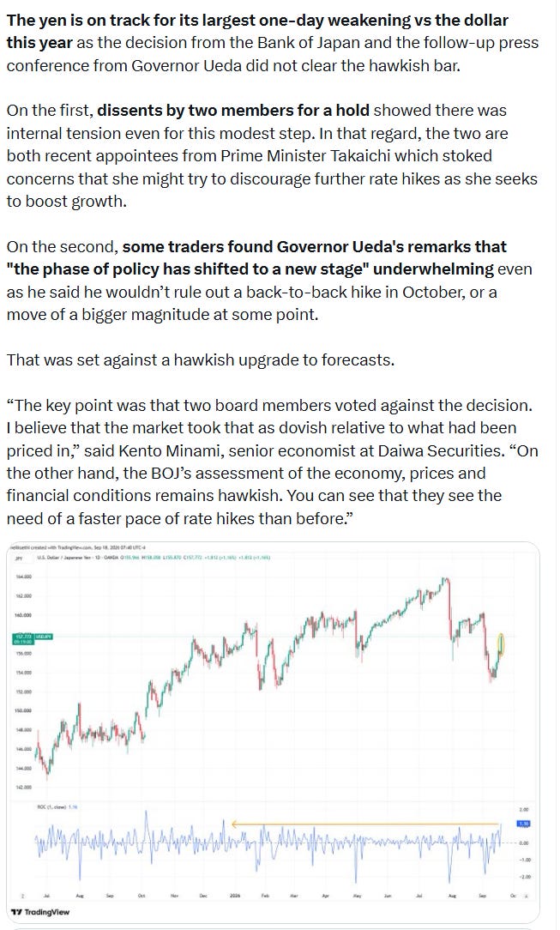The image size is (560, 930).
Task: Click the TradingView logo under the chart
Action: click(x=40, y=912)
